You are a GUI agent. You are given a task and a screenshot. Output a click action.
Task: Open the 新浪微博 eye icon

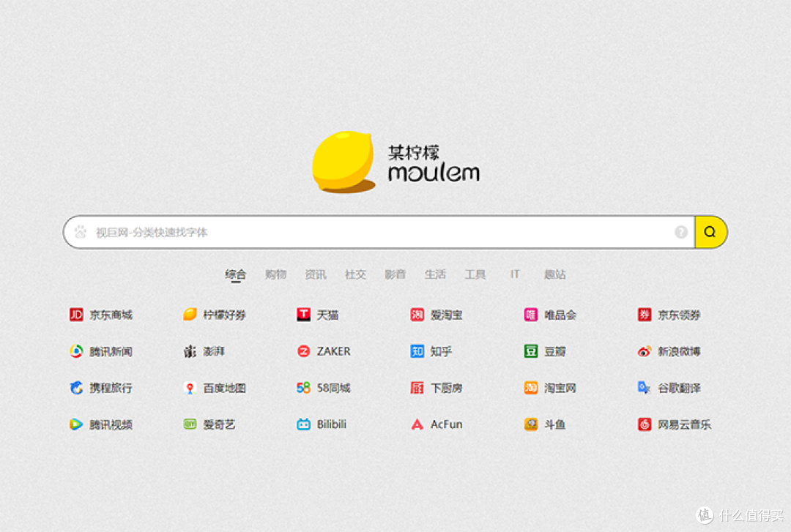(645, 351)
